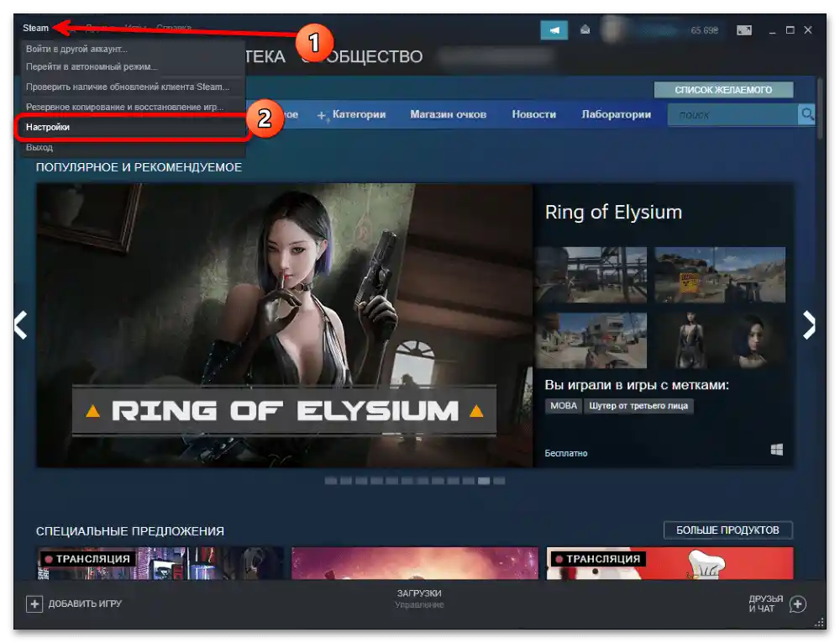Click ПОПУЛЯРНОЕ И РЕКОМЕНДУЕМОЕ heading

139,167
